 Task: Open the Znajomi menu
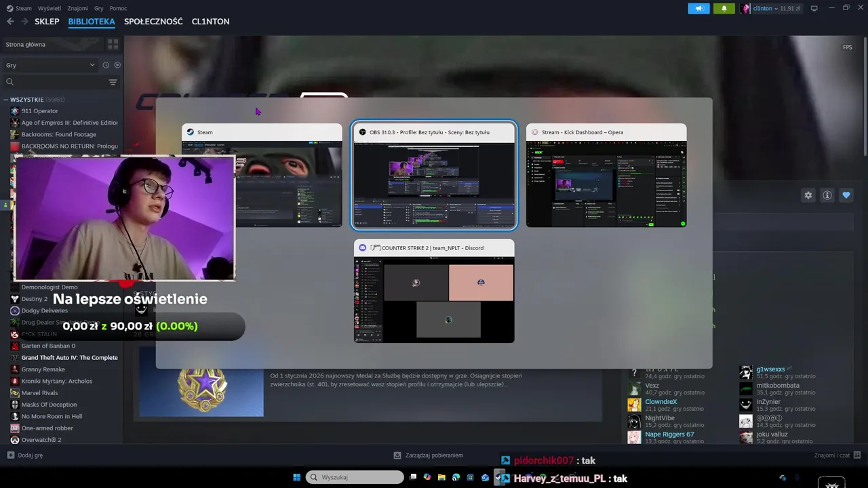pos(77,8)
